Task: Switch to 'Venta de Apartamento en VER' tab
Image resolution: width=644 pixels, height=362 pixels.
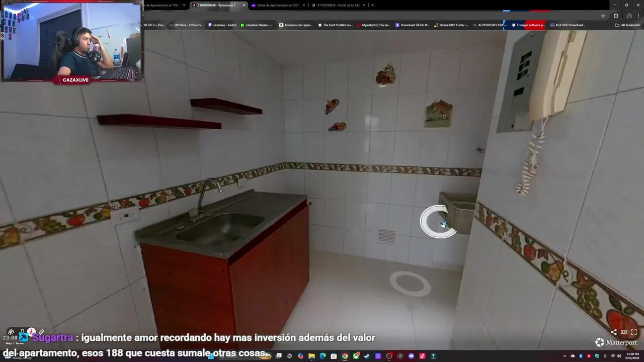Action: pyautogui.click(x=278, y=5)
